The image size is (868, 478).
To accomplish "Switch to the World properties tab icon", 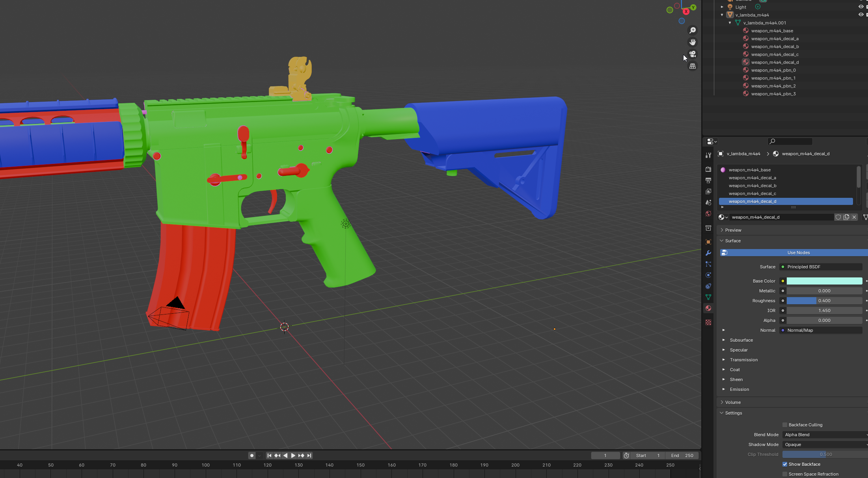I will coord(708,214).
